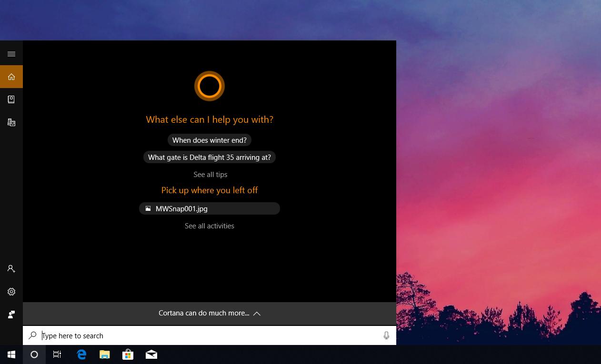This screenshot has height=364, width=601.
Task: Click the 'Type here to search' field
Action: [x=210, y=335]
